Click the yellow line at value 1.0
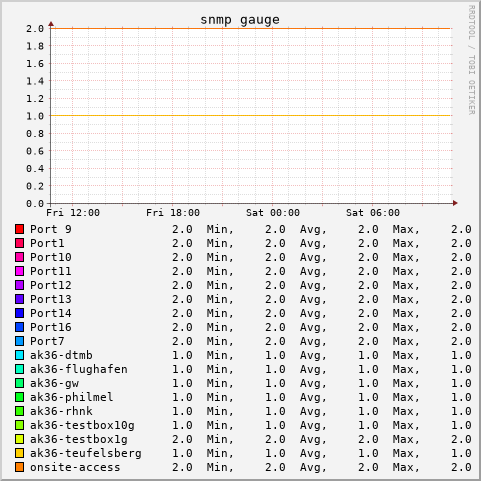Image resolution: width=481 pixels, height=481 pixels. [x=251, y=116]
